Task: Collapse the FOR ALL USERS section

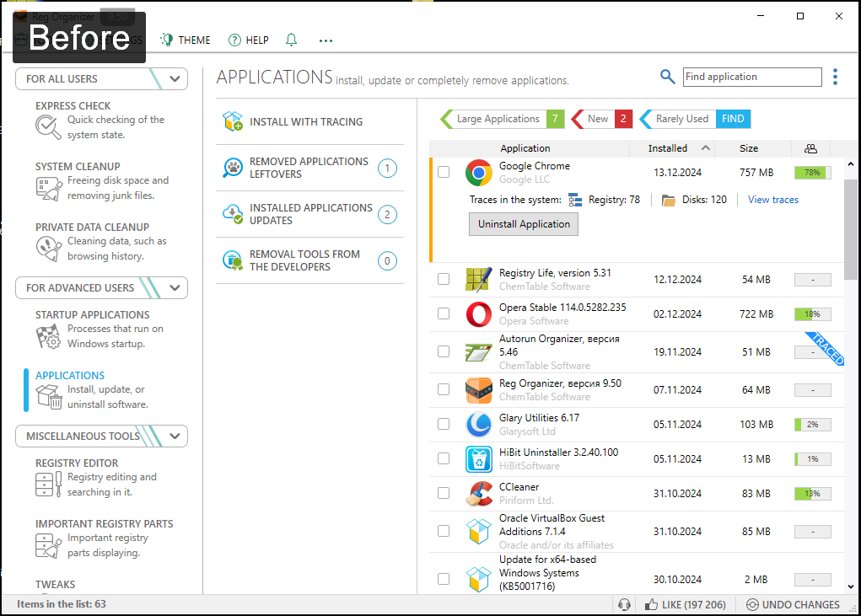Action: pyautogui.click(x=175, y=77)
